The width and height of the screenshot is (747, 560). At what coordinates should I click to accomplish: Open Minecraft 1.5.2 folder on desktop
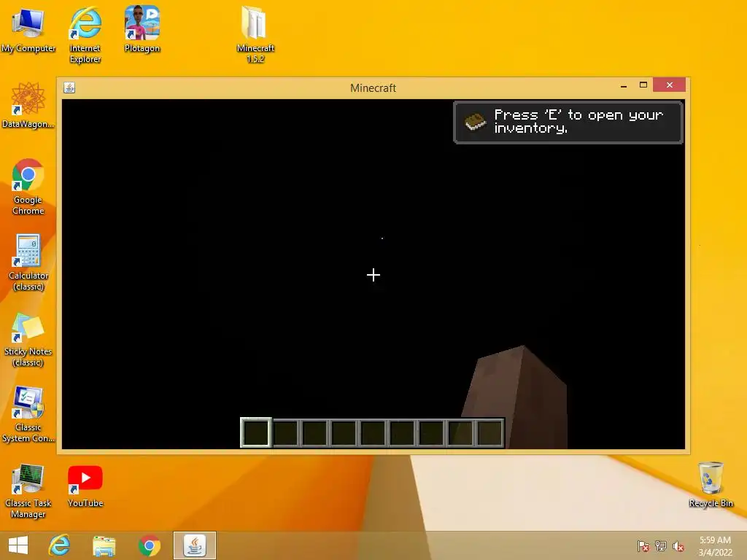[x=255, y=34]
